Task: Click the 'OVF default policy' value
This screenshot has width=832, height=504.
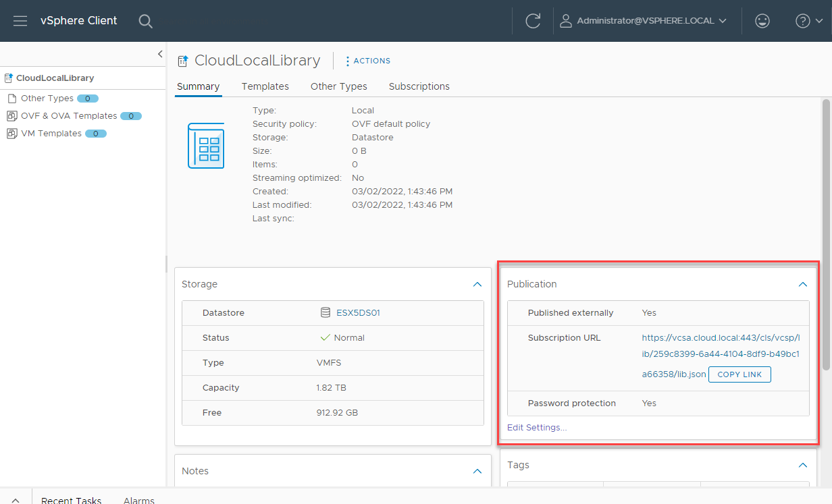Action: point(391,124)
